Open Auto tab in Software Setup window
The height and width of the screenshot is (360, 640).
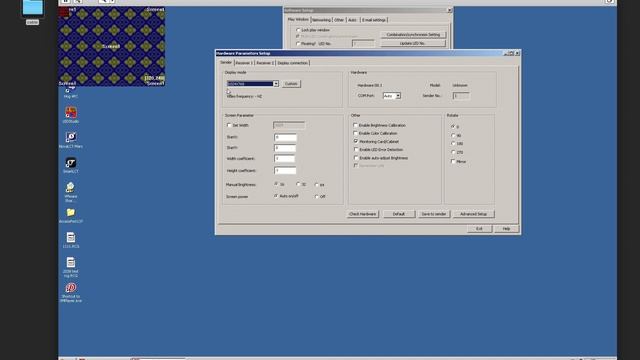[352, 20]
